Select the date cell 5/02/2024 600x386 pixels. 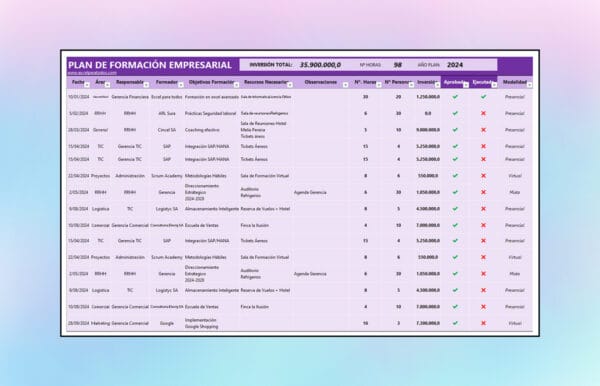click(x=78, y=113)
